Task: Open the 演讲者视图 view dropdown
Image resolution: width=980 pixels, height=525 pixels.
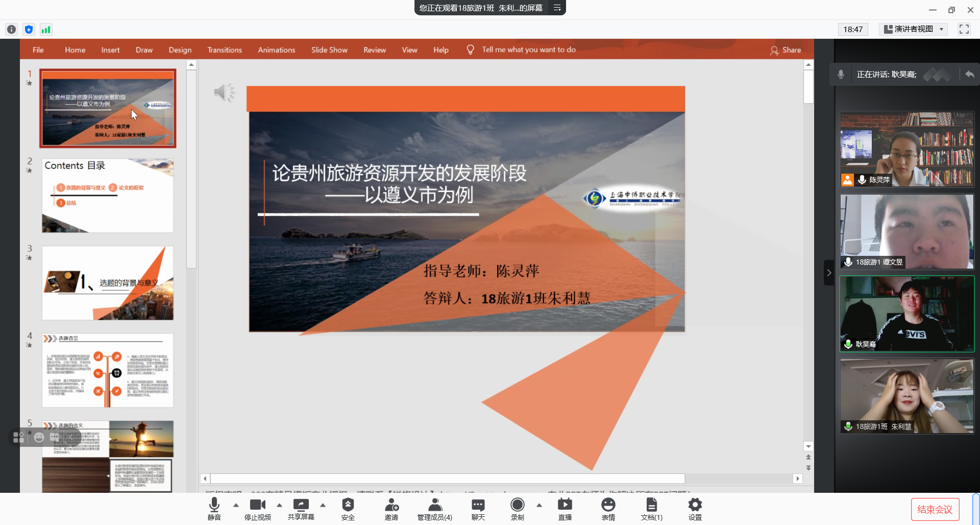Action: [x=914, y=29]
